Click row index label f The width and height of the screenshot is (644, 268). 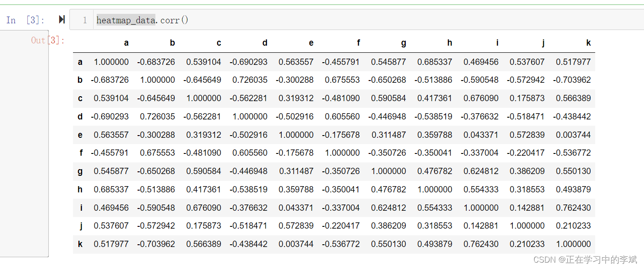(x=81, y=153)
